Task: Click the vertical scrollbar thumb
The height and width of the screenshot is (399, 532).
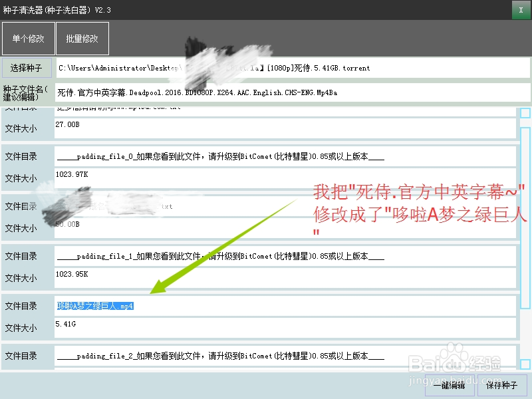Action: pyautogui.click(x=525, y=218)
